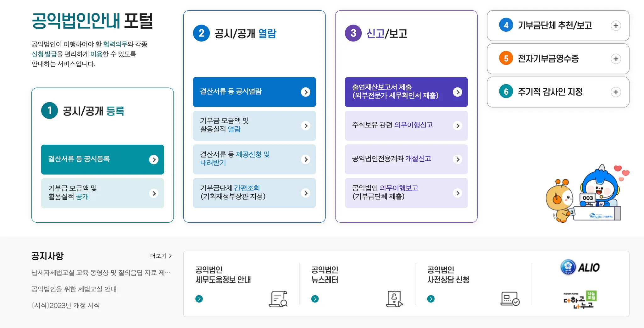This screenshot has height=328, width=644.
Task: Click the ALIO logo
Action: [580, 267]
